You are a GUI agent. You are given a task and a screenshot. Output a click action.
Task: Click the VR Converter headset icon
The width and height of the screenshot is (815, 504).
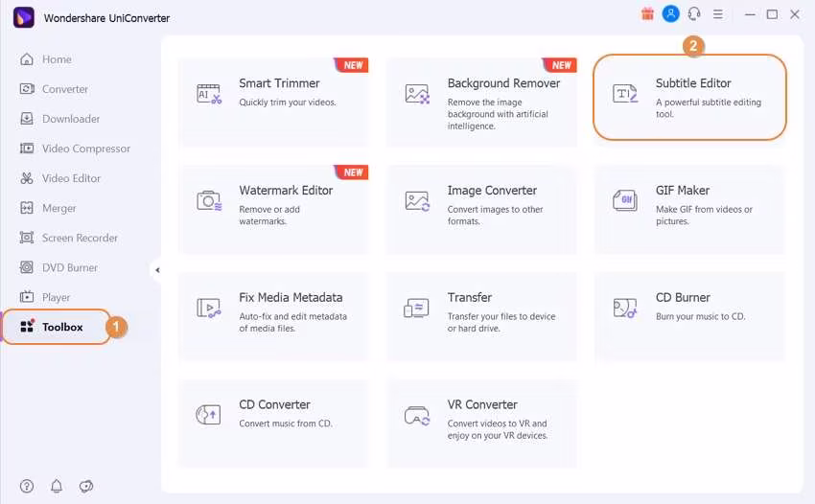click(x=417, y=416)
